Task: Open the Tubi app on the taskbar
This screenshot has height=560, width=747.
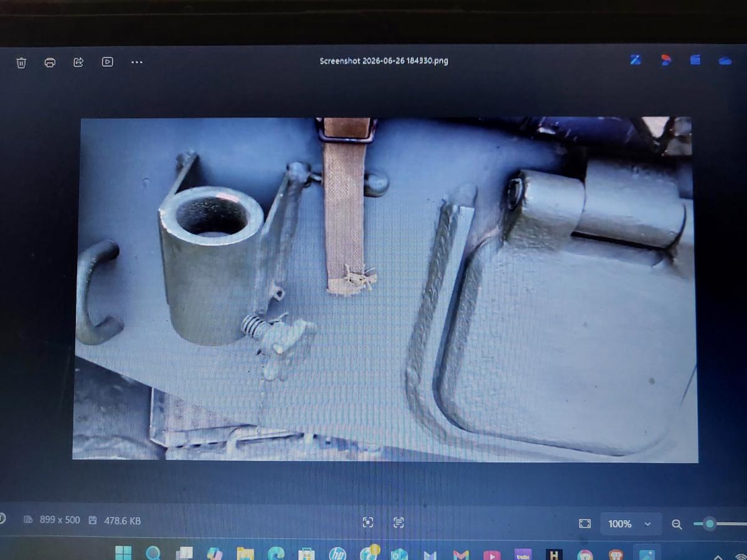Action: (523, 554)
